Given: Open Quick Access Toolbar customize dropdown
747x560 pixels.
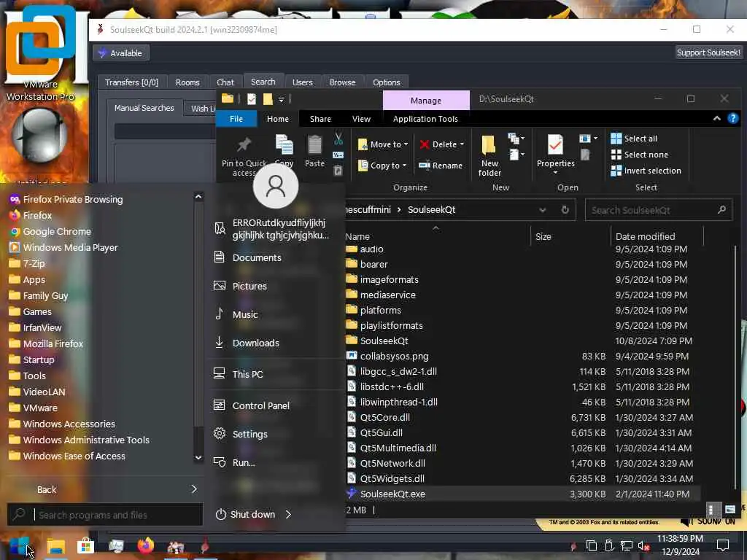Looking at the screenshot, I should [x=281, y=99].
